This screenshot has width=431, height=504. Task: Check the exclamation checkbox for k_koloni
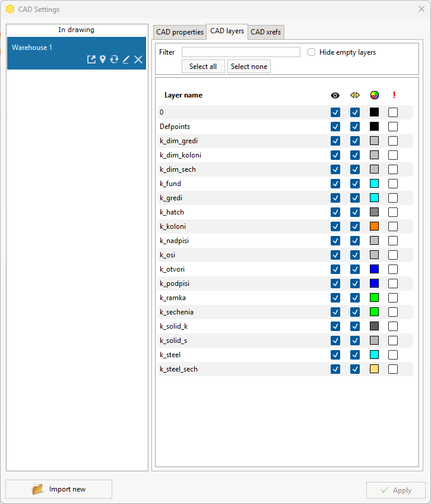tap(393, 226)
